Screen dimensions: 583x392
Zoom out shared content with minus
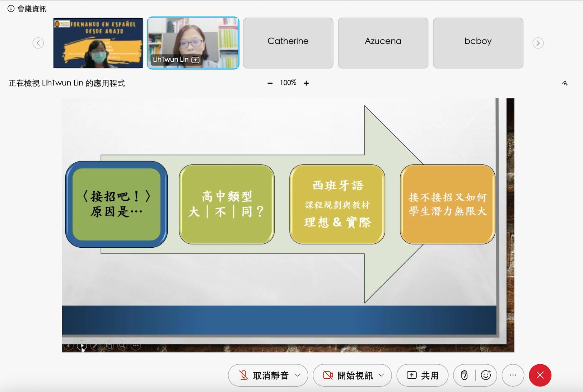[x=270, y=83]
